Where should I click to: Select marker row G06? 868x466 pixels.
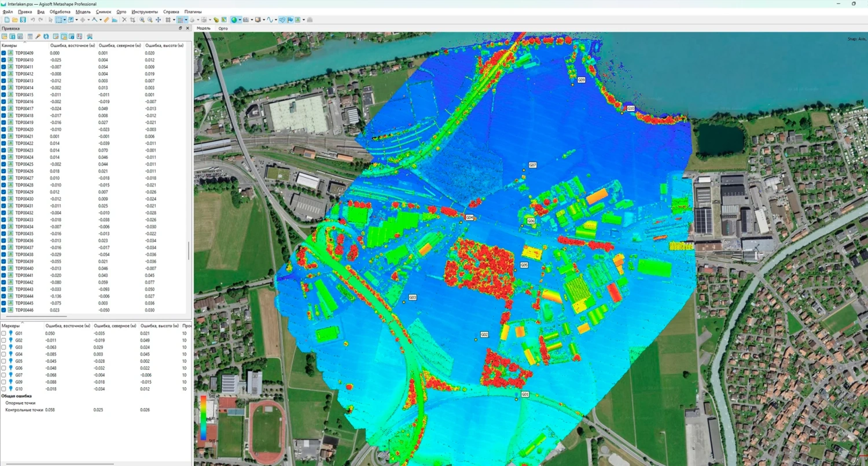pyautogui.click(x=95, y=368)
